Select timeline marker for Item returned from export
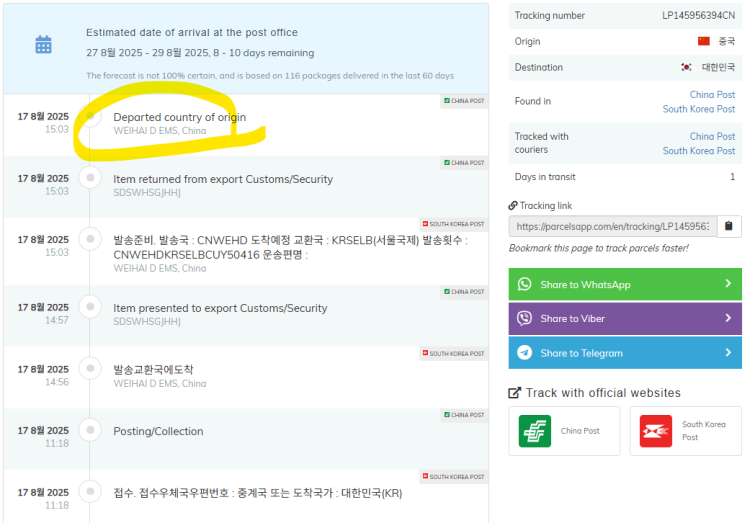The height and width of the screenshot is (523, 750). click(90, 178)
